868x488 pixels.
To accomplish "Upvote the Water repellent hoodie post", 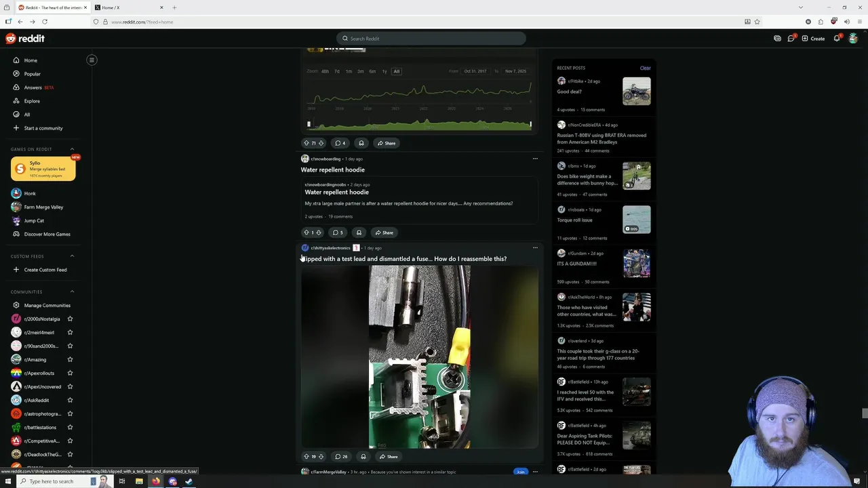I will (306, 232).
